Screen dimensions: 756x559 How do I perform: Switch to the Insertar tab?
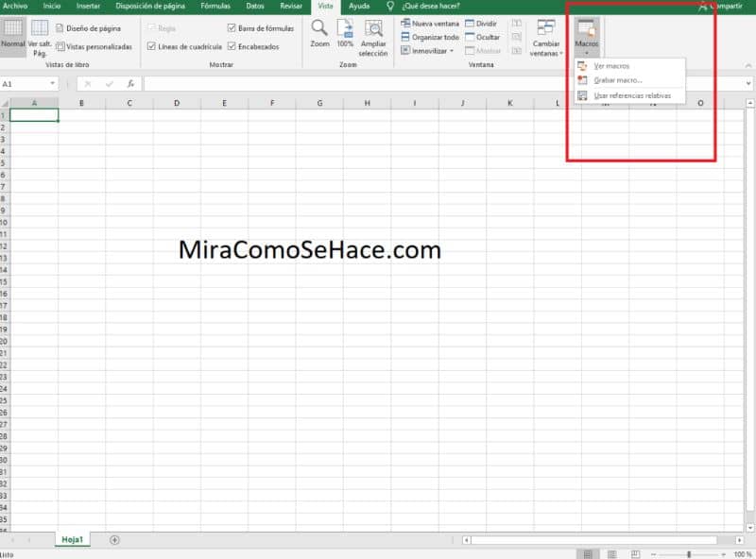88,7
